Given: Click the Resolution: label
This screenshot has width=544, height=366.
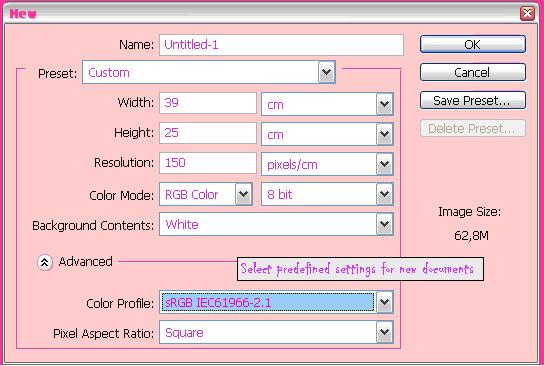Looking at the screenshot, I should [x=124, y=162].
